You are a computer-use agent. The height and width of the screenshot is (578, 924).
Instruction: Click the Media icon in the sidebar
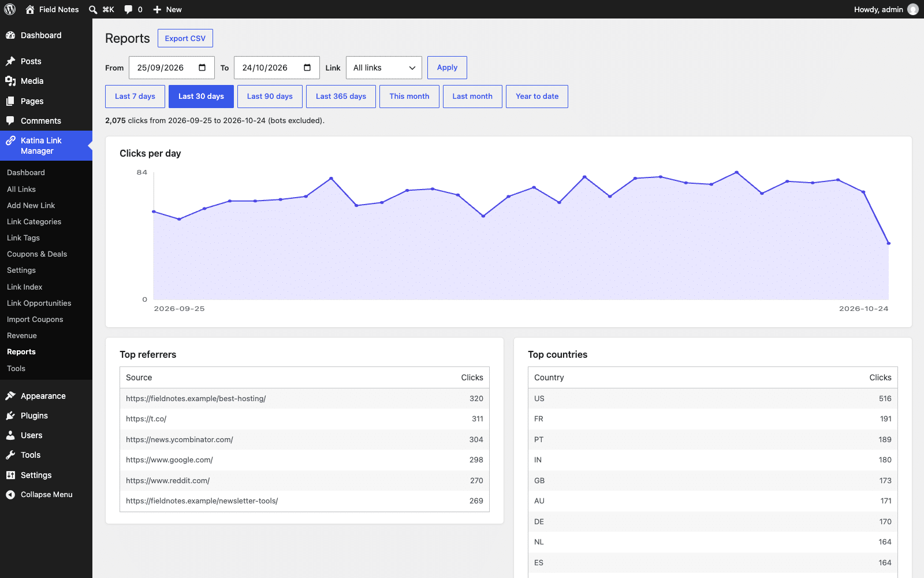click(10, 81)
